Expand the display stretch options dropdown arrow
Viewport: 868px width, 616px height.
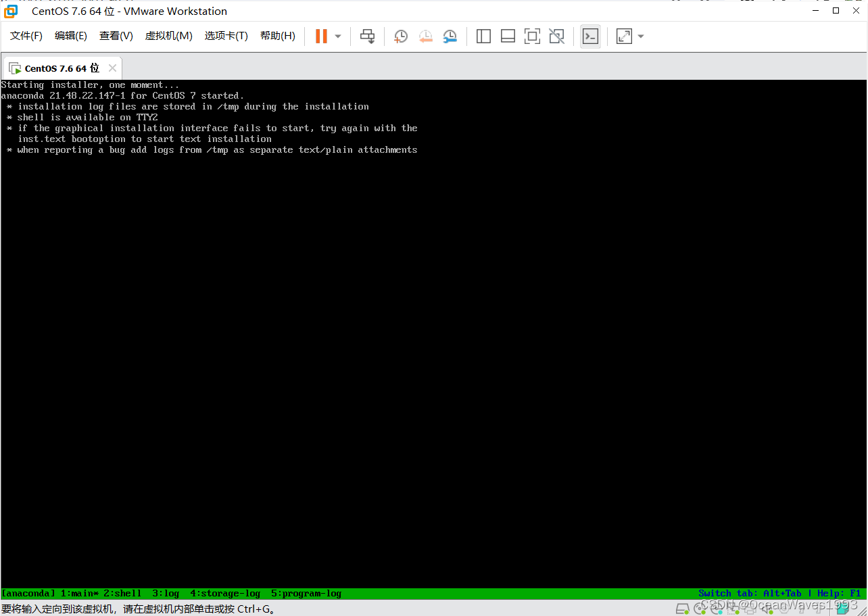[640, 37]
